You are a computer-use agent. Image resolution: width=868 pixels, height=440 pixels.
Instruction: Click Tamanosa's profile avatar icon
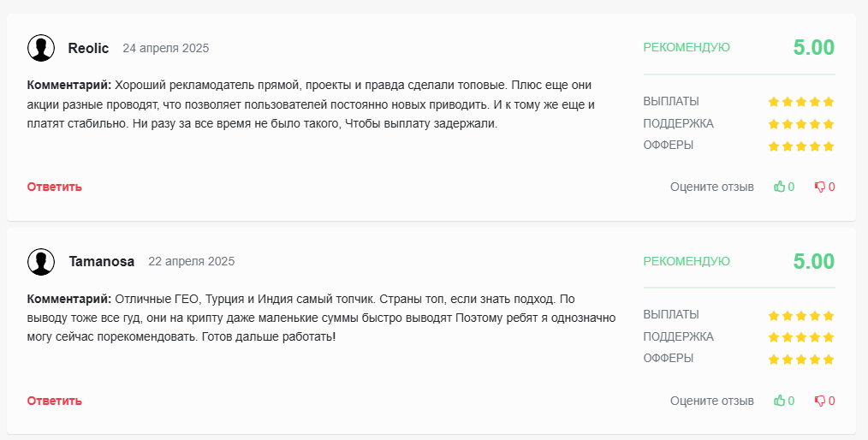[41, 262]
